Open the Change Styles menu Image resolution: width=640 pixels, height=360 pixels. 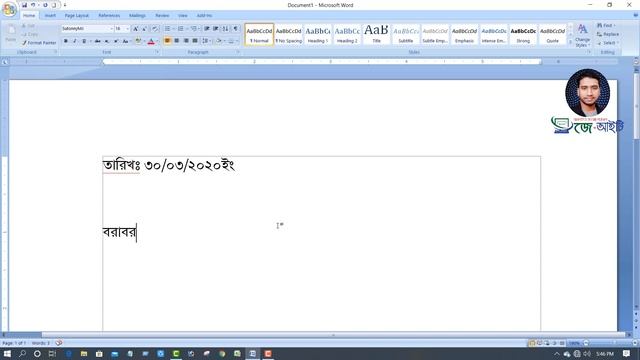[582, 35]
